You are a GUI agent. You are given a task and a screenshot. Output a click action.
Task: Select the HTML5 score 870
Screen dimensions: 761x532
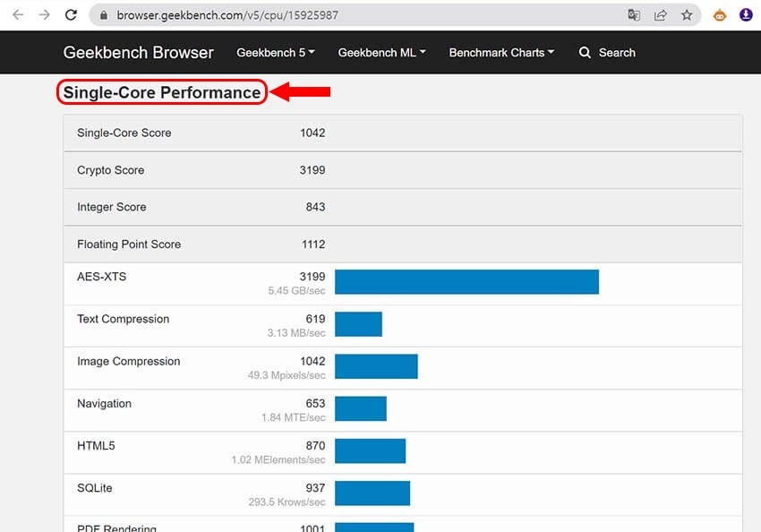(x=315, y=445)
